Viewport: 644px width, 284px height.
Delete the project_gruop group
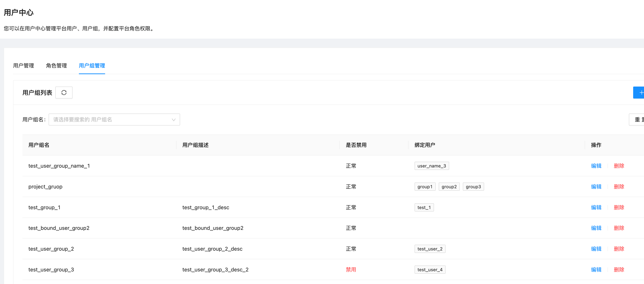coord(619,186)
